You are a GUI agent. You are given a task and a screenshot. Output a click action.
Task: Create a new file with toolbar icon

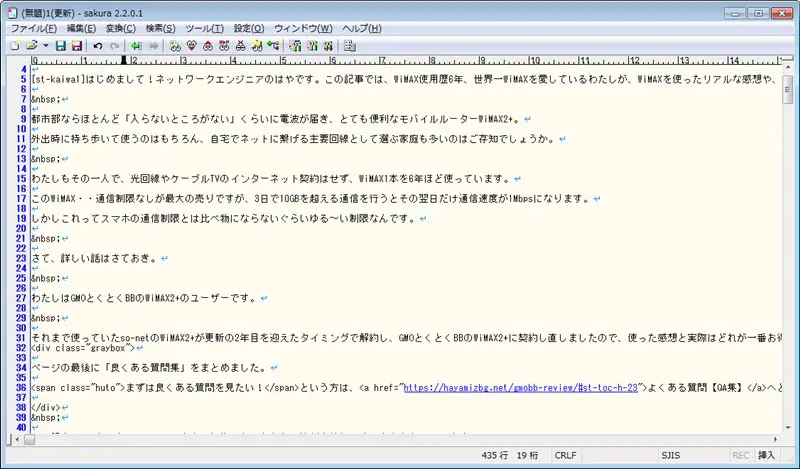14,45
